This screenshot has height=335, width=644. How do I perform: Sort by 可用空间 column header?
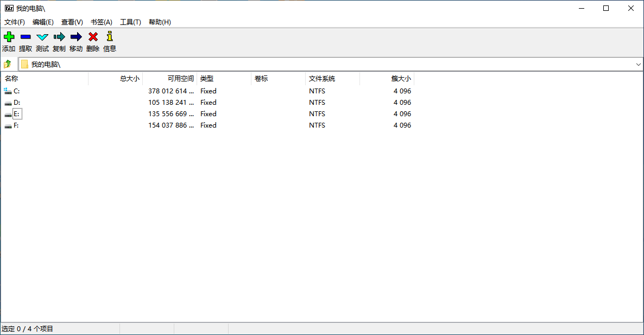click(169, 79)
